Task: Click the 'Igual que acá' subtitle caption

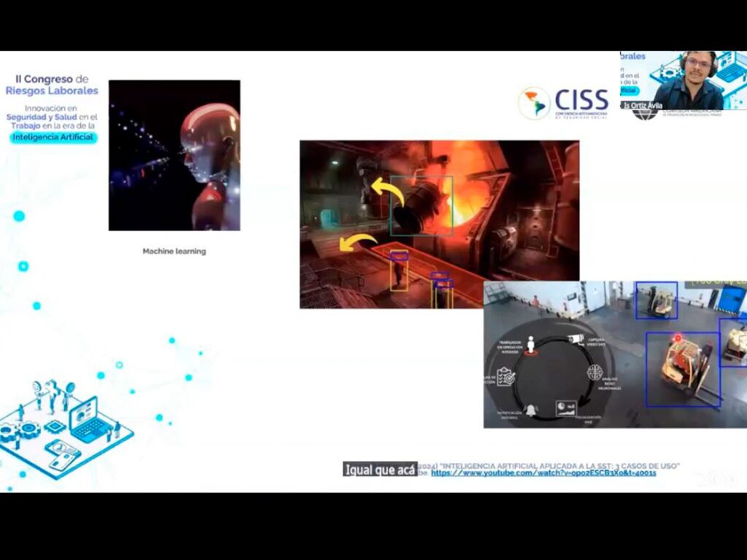Action: (380, 470)
